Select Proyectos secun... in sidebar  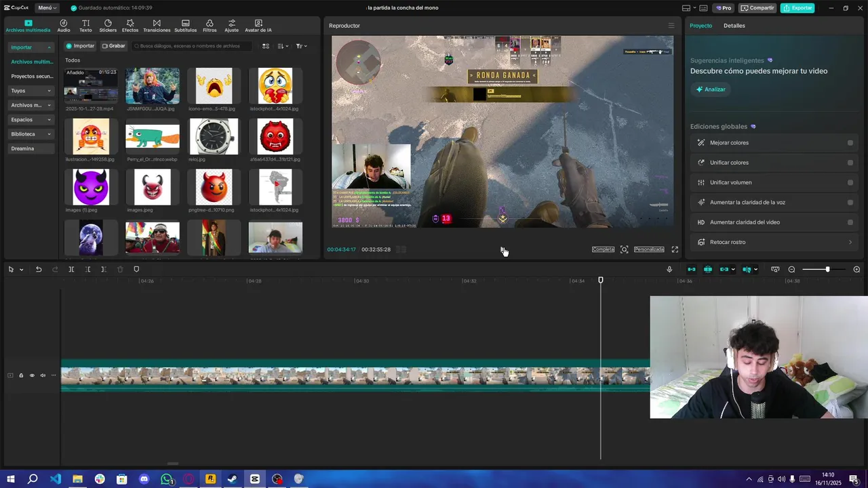[x=31, y=77]
